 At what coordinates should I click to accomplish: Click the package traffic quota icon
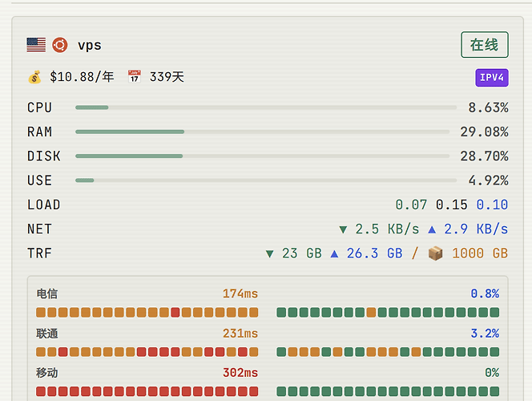(435, 253)
